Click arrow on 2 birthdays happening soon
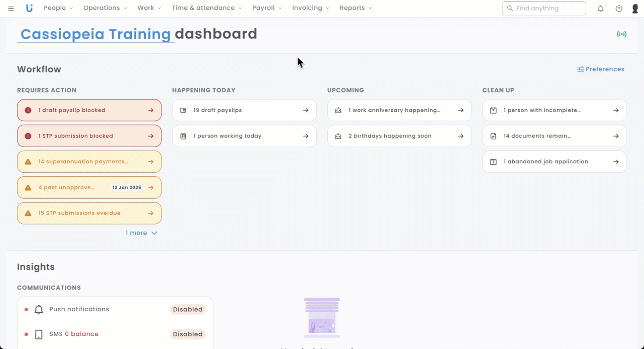The image size is (644, 349). pos(461,136)
